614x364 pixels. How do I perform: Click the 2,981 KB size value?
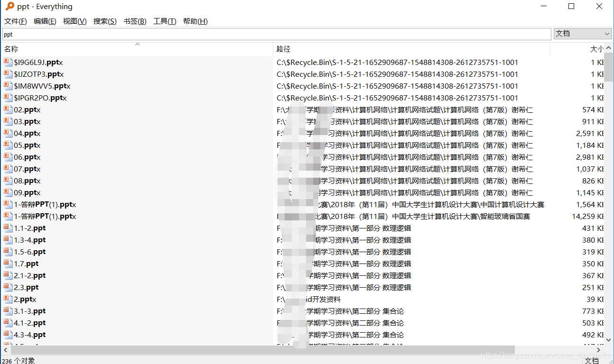(x=590, y=157)
